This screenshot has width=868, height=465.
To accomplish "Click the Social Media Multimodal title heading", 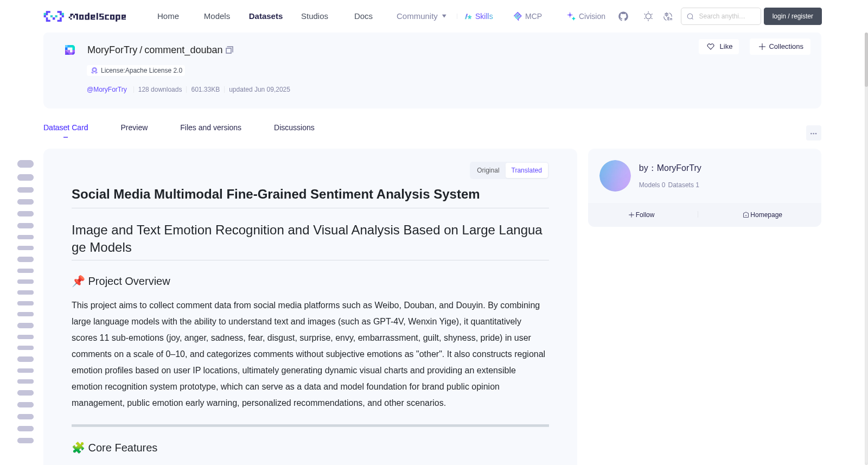I will pyautogui.click(x=276, y=194).
